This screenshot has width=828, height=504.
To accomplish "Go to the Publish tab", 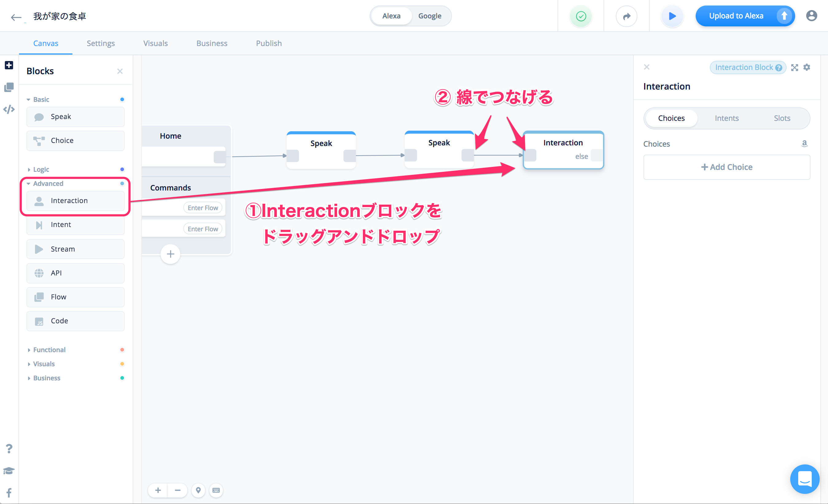I will pos(269,43).
